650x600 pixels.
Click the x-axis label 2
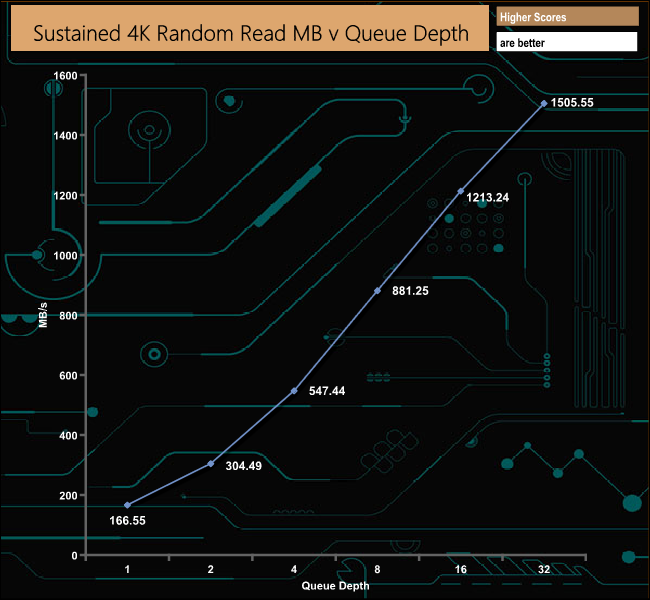tap(211, 569)
